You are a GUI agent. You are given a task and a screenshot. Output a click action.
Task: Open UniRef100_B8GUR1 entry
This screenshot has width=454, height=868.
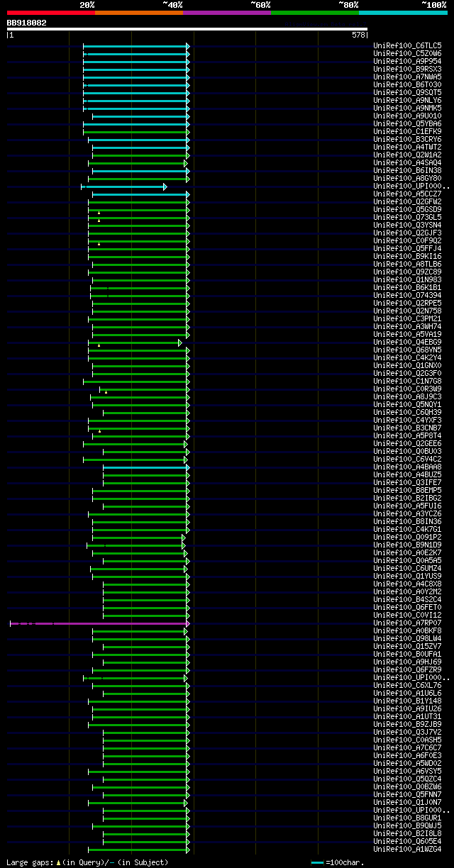point(407,818)
